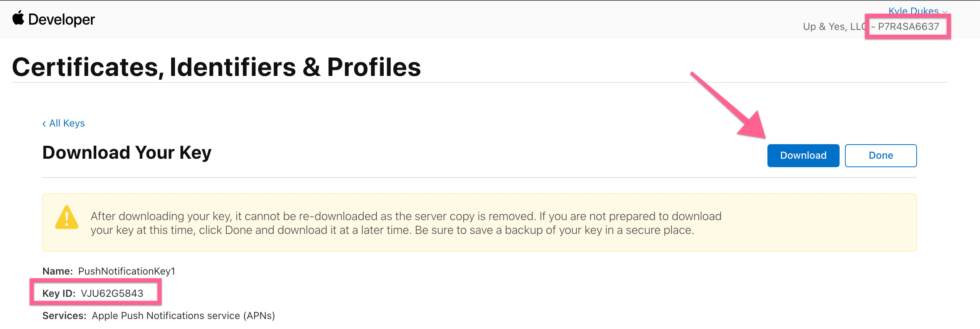
Task: Click the PushNotificationKey1 name value
Action: coord(127,271)
